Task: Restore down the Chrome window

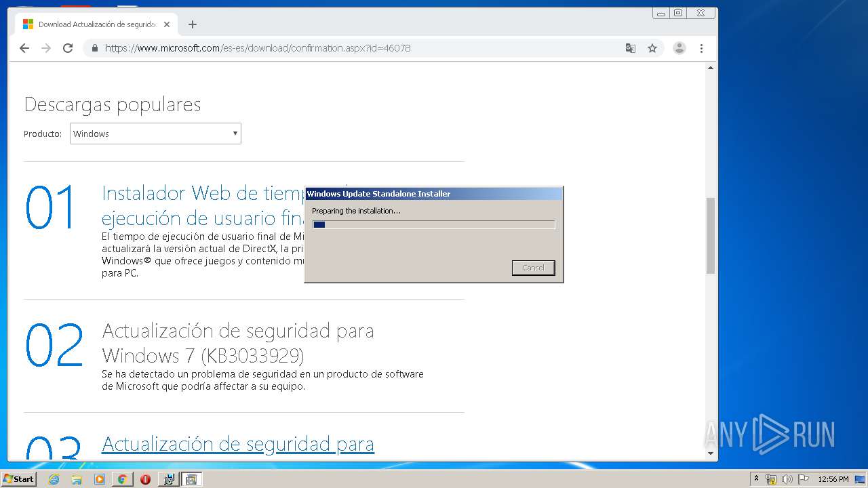Action: coord(677,13)
